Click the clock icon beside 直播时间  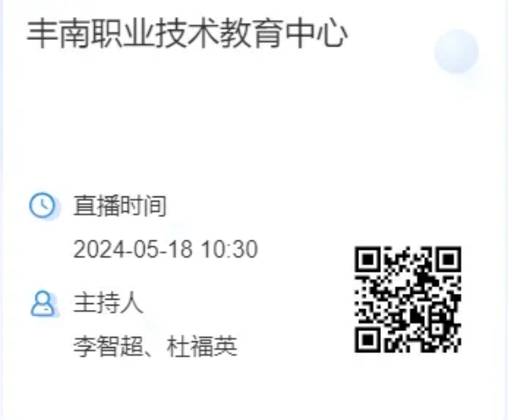[42, 206]
